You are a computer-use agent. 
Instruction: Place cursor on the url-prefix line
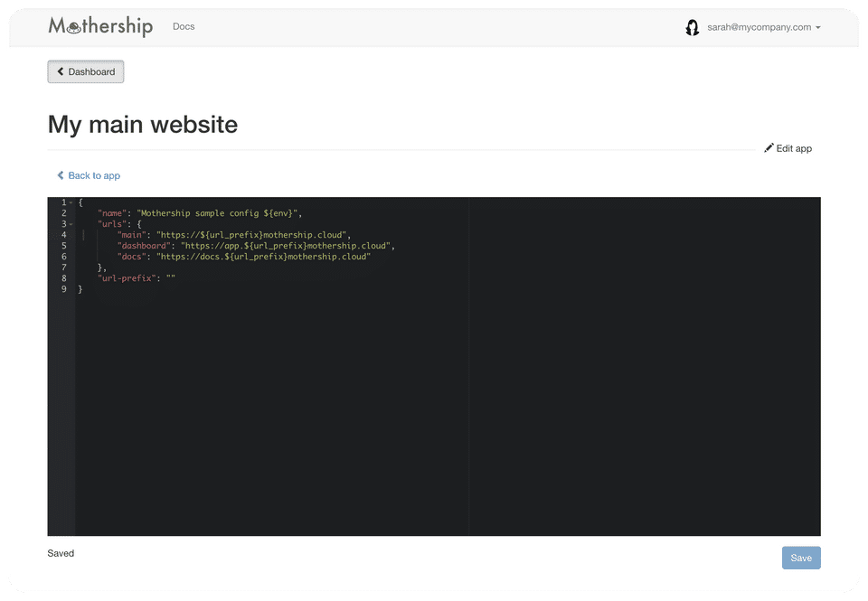click(137, 278)
